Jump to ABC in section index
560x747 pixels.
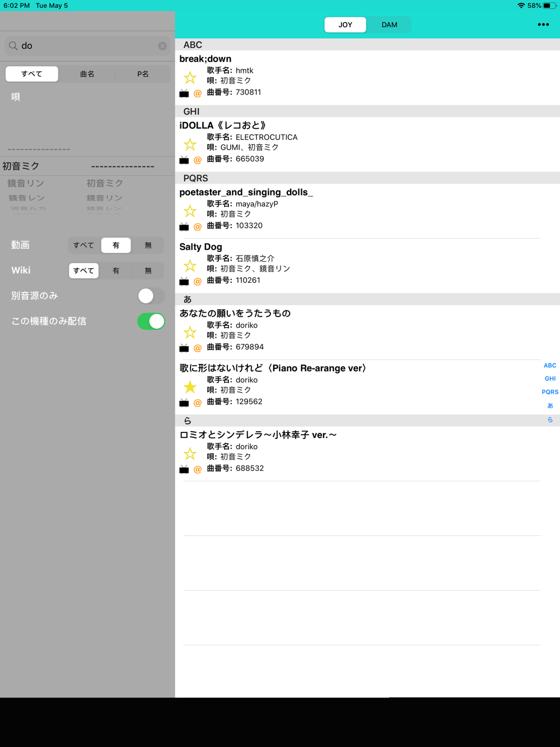tap(550, 365)
